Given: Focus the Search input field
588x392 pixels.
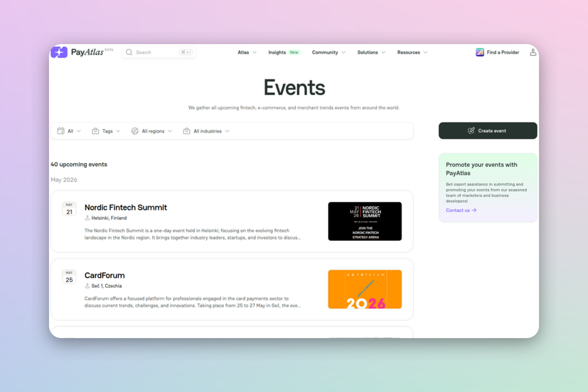Looking at the screenshot, I should coord(159,52).
